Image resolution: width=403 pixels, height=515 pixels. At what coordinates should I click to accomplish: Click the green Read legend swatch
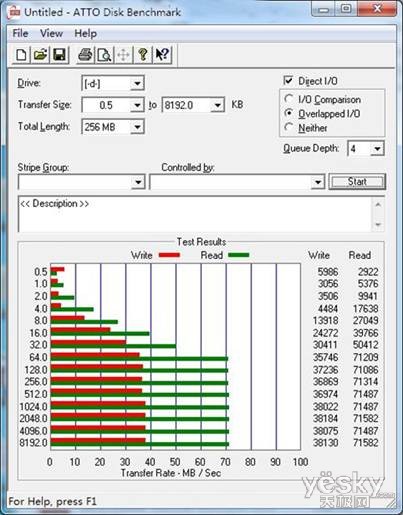(x=239, y=255)
